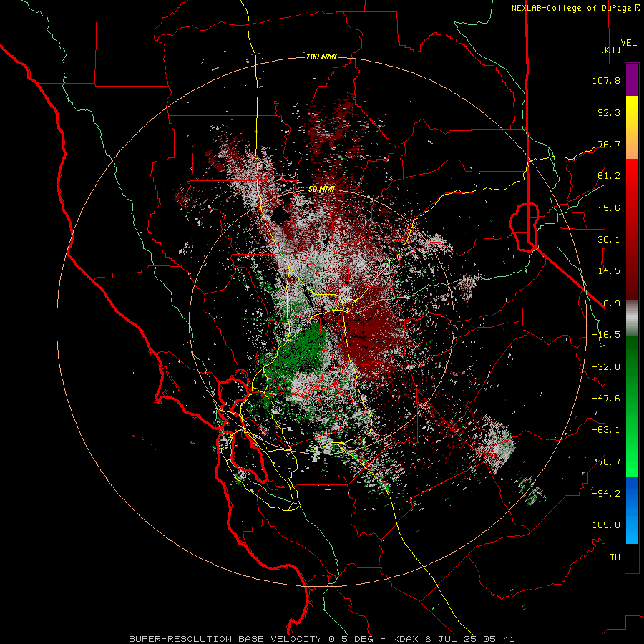Click the -32.0 velocity scale value
Viewport: 644px width, 644px height.
[x=606, y=367]
